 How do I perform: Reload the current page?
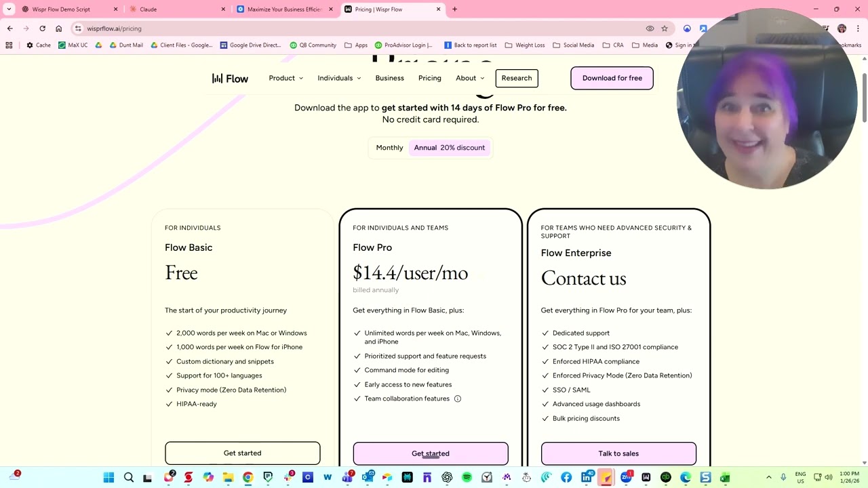[x=42, y=28]
